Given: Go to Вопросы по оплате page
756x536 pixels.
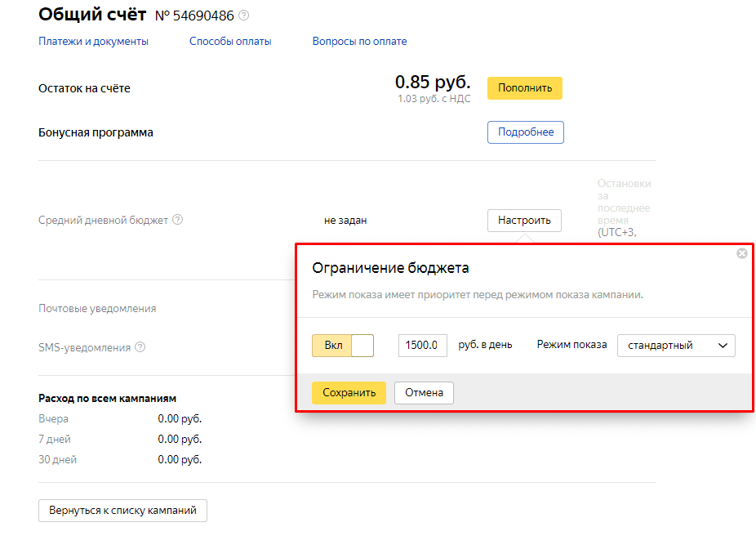Looking at the screenshot, I should coord(359,41).
